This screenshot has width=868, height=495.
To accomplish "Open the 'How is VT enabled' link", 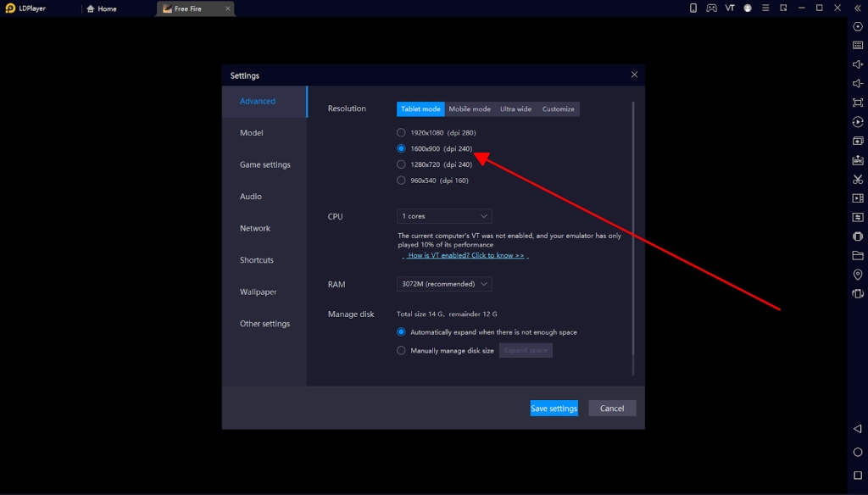I will pos(465,255).
